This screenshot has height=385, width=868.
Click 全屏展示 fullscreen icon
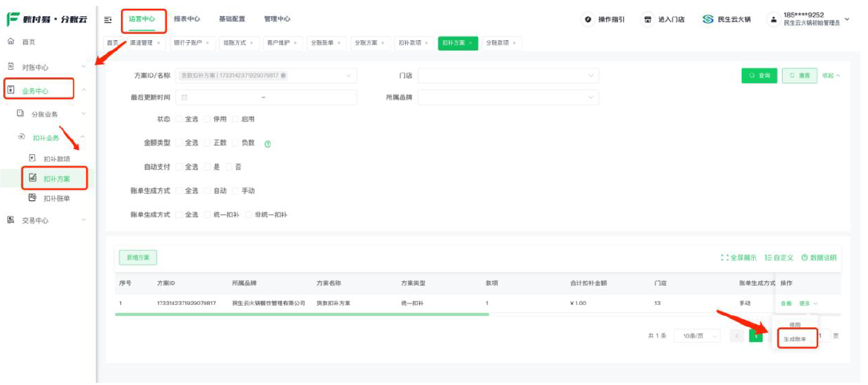tap(725, 257)
